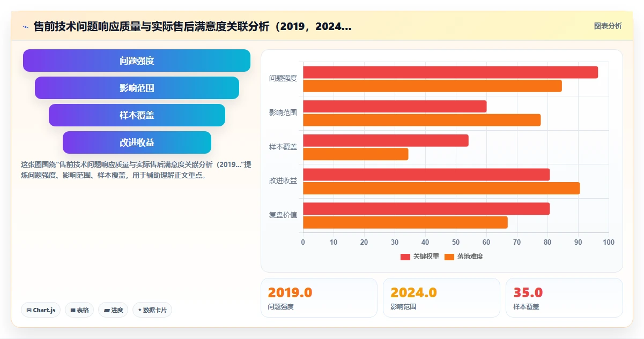The image size is (644, 339).
Task: Open the 2019.0 问题强度 data card
Action: [319, 298]
